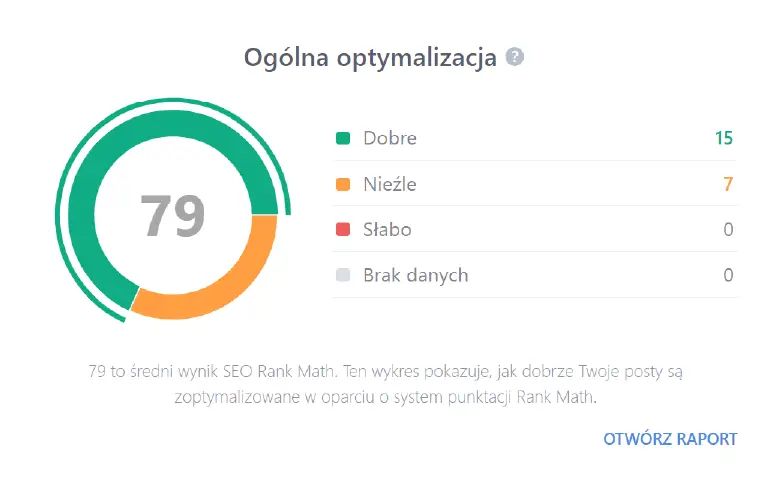Viewport: 773px width, 482px height.
Task: Select the Brak danych legend label
Action: [415, 275]
